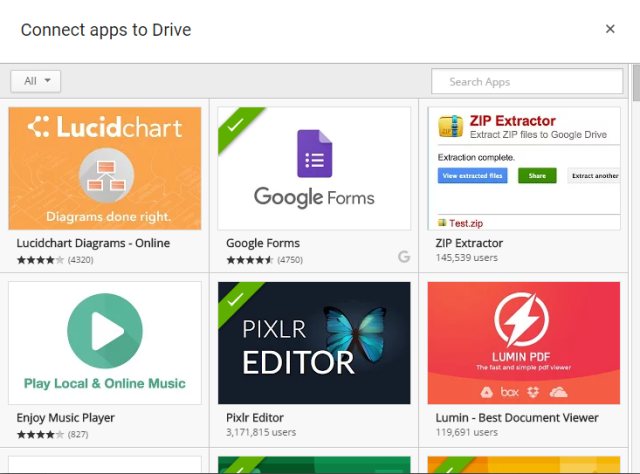Click in the Search Apps field
The image size is (640, 474).
tap(527, 81)
